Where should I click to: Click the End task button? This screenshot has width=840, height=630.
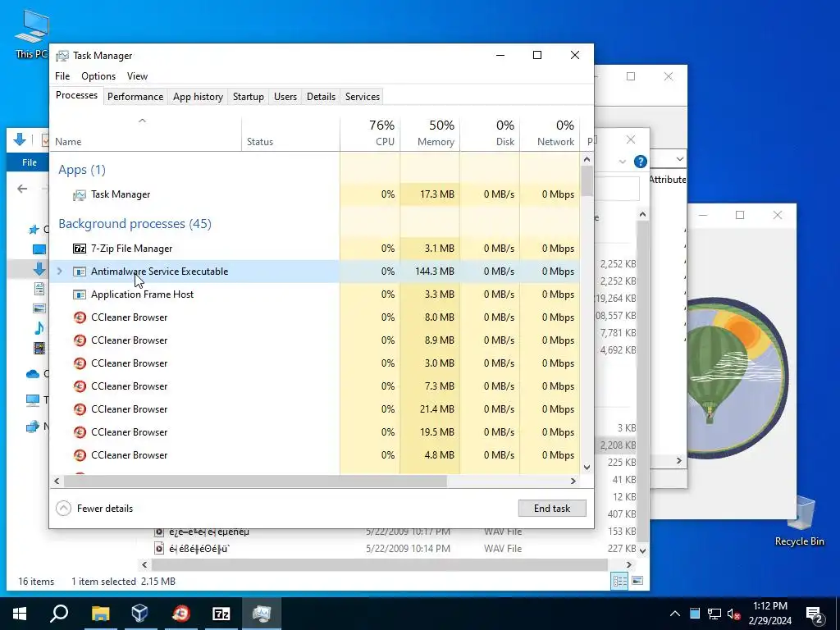coord(552,509)
